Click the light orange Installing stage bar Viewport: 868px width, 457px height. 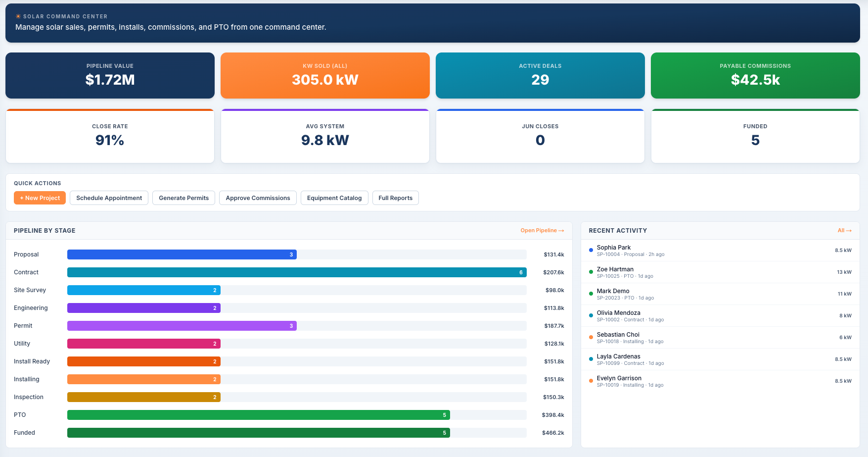point(144,379)
